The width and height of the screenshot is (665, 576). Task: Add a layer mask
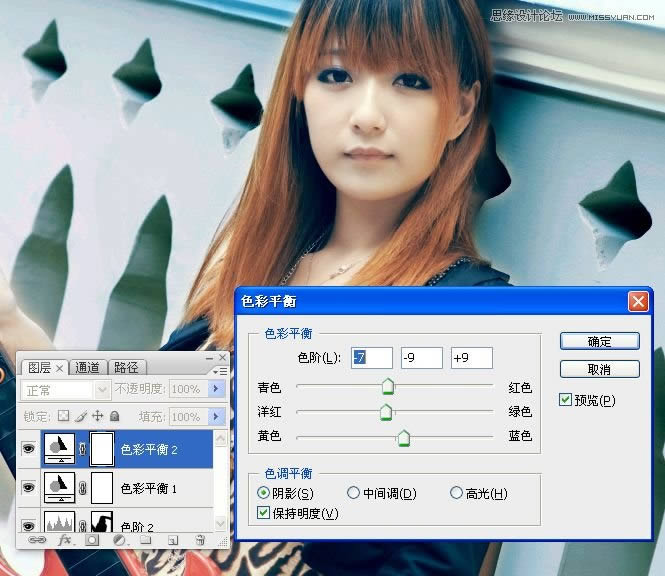click(92, 540)
